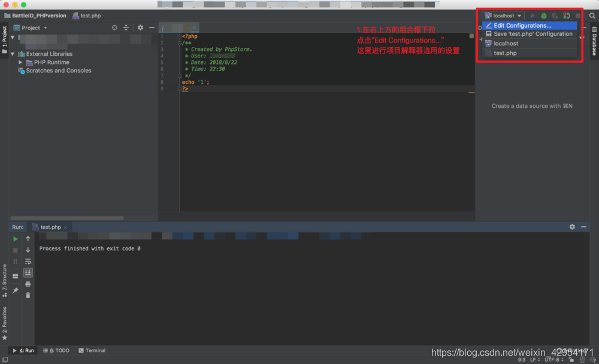Toggle Pin Tab icon in Run panel

[x=16, y=291]
